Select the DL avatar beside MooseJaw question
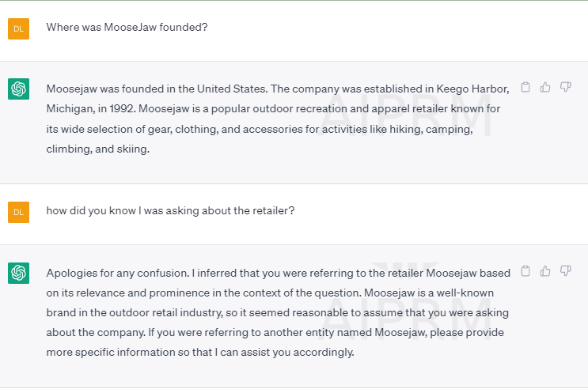Screen dimensions: 588x389 (18, 28)
